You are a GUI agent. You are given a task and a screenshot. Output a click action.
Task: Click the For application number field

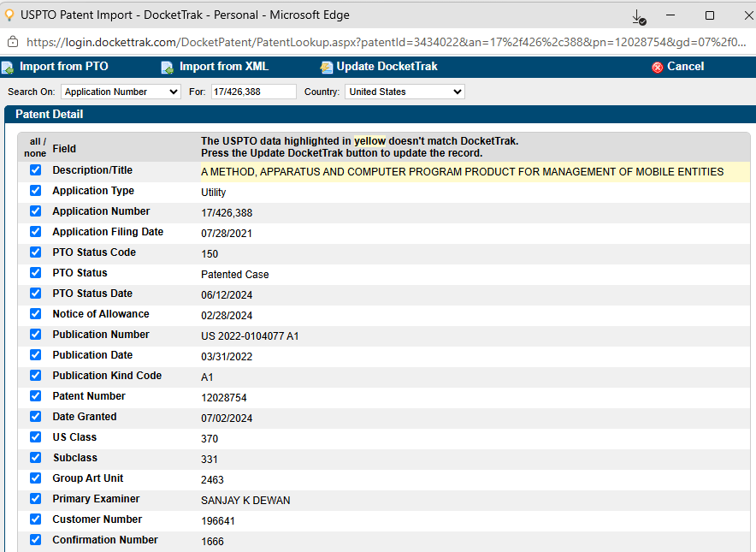(x=254, y=92)
